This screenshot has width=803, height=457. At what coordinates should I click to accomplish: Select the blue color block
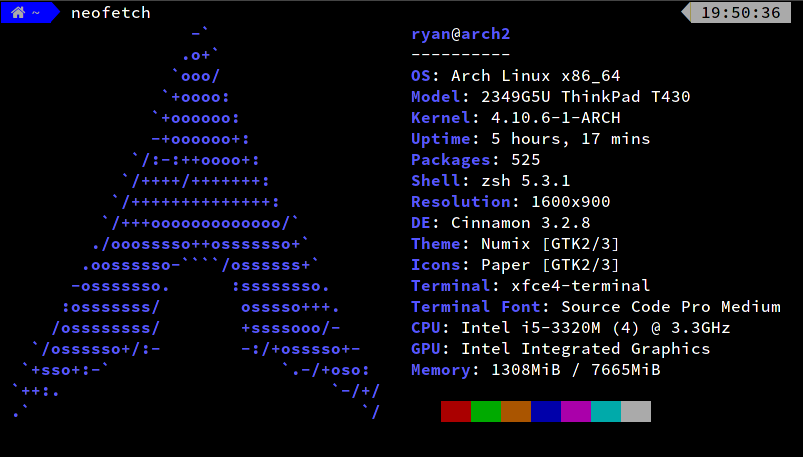click(546, 411)
